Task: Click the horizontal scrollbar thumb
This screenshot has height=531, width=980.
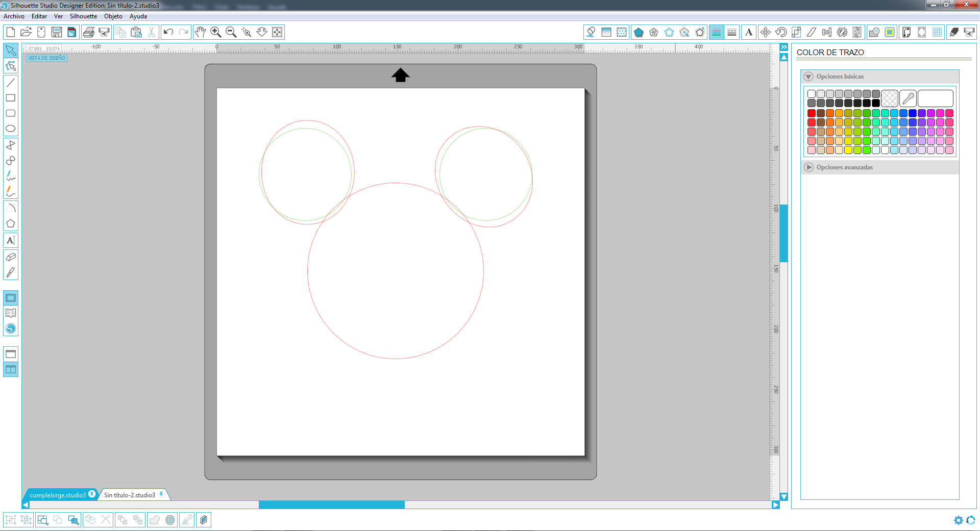Action: 332,505
